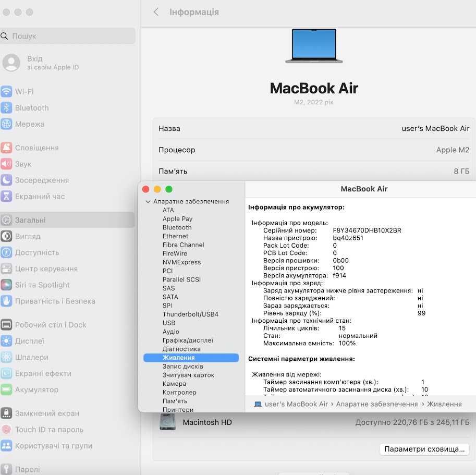Screen dimensions: 476x475
Task: Click MacBook Air laptop image
Action: pyautogui.click(x=314, y=45)
